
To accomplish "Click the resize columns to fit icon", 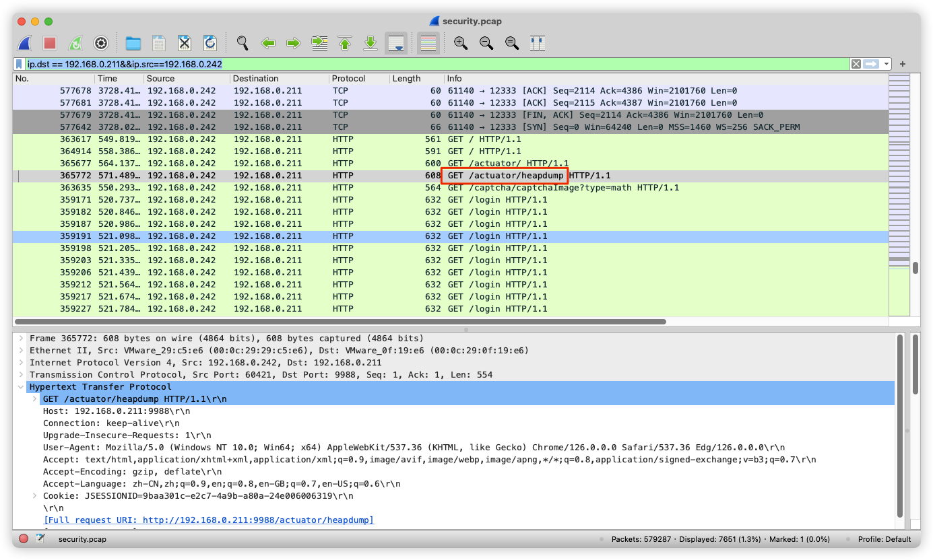I will (538, 44).
